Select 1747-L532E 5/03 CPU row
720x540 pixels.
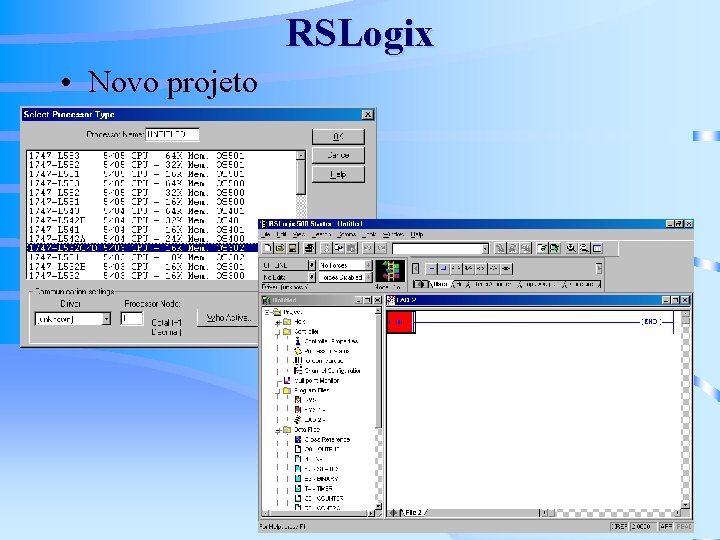(142, 266)
